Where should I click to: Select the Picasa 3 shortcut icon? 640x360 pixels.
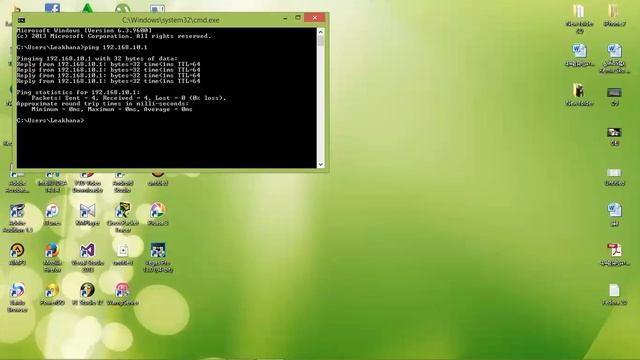pos(158,214)
